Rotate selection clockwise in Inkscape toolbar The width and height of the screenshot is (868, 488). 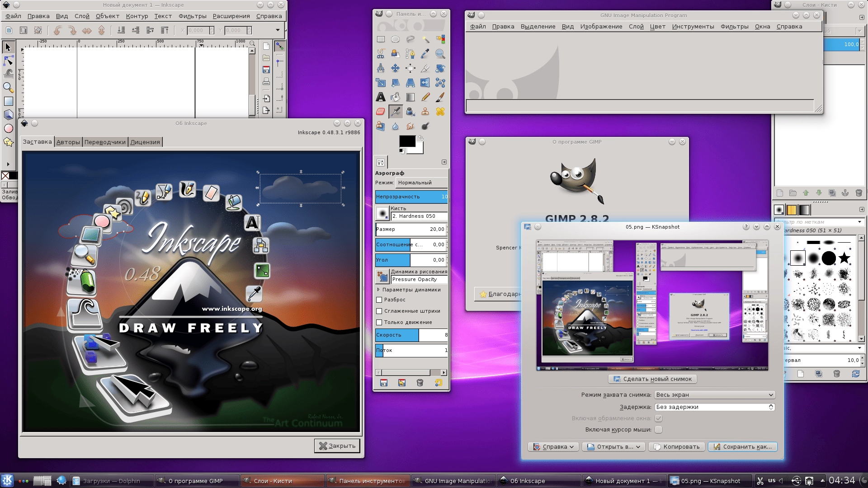click(72, 30)
